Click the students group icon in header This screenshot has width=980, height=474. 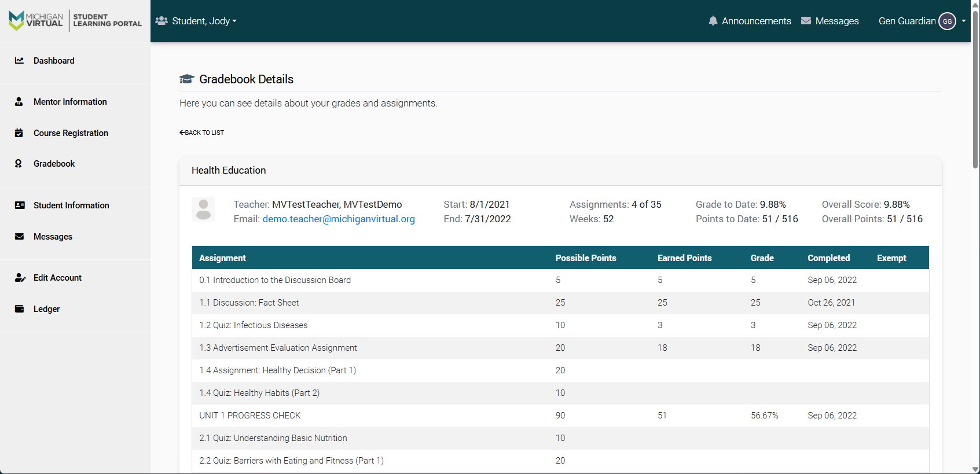click(162, 21)
